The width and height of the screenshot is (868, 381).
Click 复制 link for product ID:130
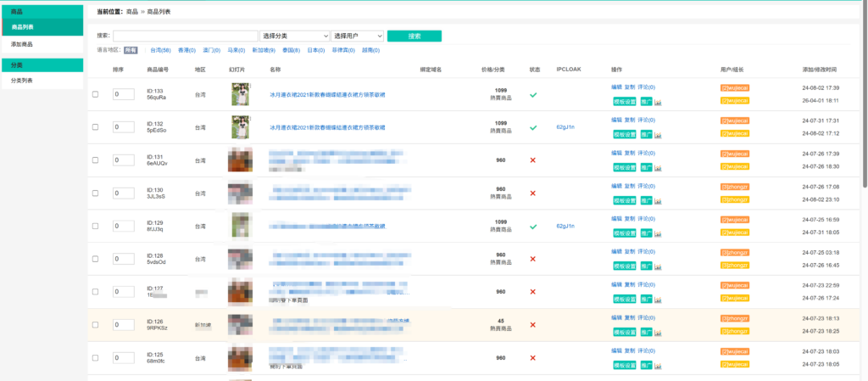pyautogui.click(x=630, y=186)
